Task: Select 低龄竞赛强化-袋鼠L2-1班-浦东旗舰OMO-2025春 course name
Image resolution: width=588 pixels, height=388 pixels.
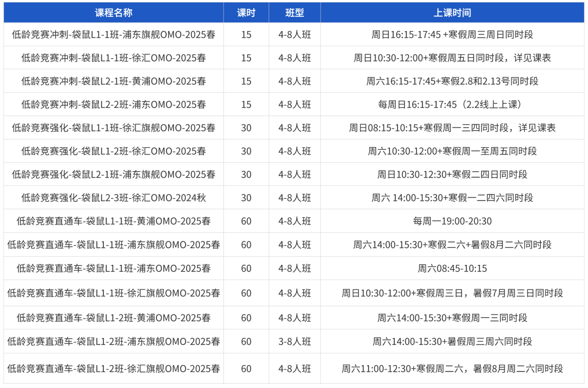Action: tap(114, 174)
